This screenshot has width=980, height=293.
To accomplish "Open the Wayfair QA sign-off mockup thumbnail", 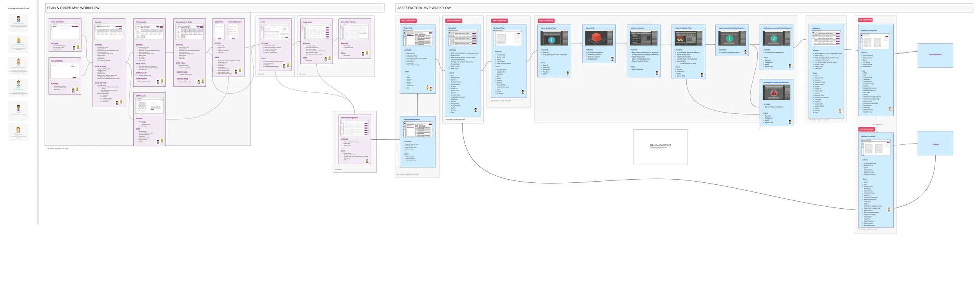I will pos(875,41).
